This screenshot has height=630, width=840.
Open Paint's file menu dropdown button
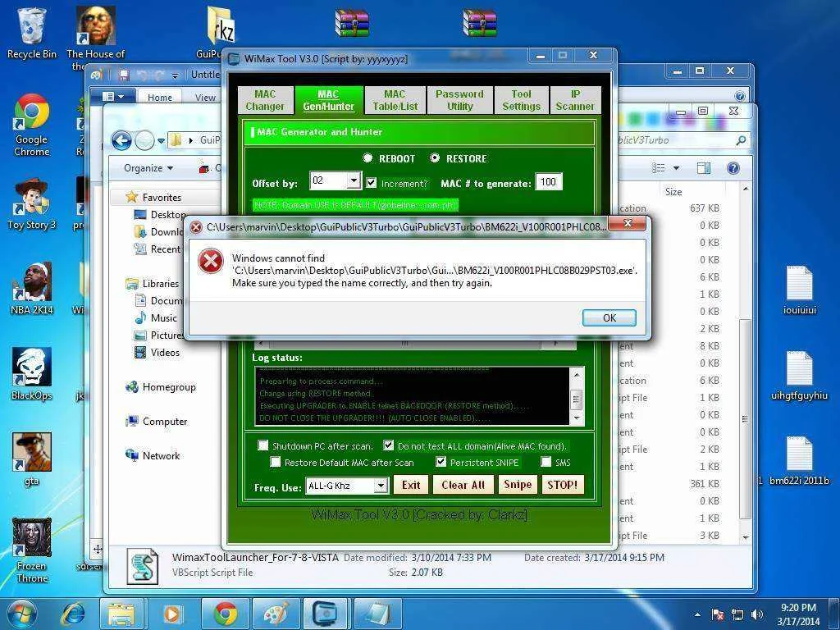(113, 97)
